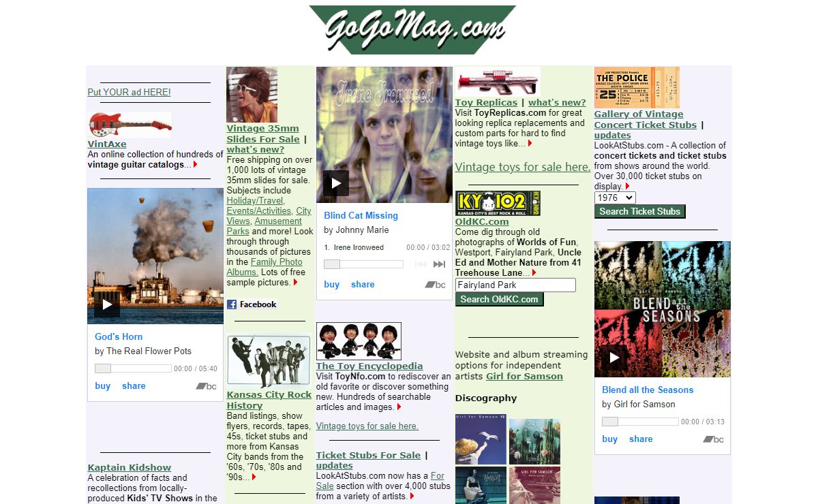Open Toy Replicas link
The height and width of the screenshot is (504, 818).
click(x=486, y=102)
